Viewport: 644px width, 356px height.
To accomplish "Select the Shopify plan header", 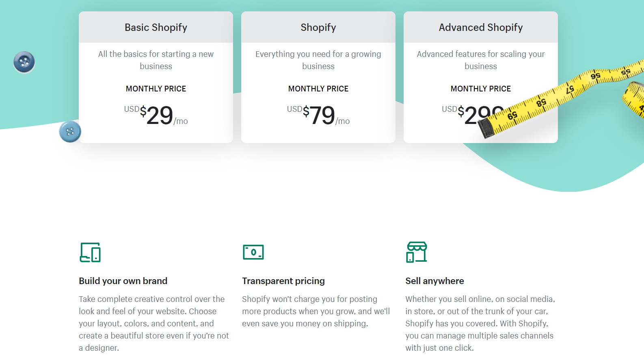I will tap(318, 27).
